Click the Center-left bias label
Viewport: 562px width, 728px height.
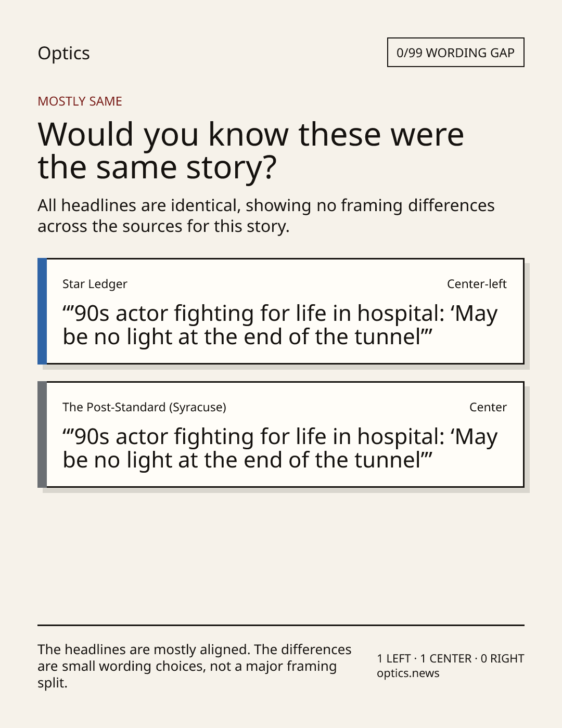coord(477,284)
